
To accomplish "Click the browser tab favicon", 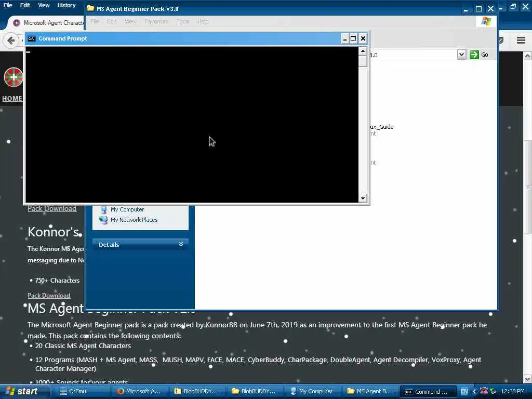I will pos(16,23).
